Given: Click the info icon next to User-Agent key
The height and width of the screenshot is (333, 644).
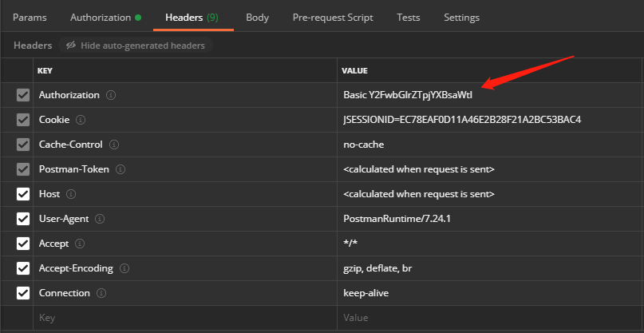Looking at the screenshot, I should tap(100, 219).
